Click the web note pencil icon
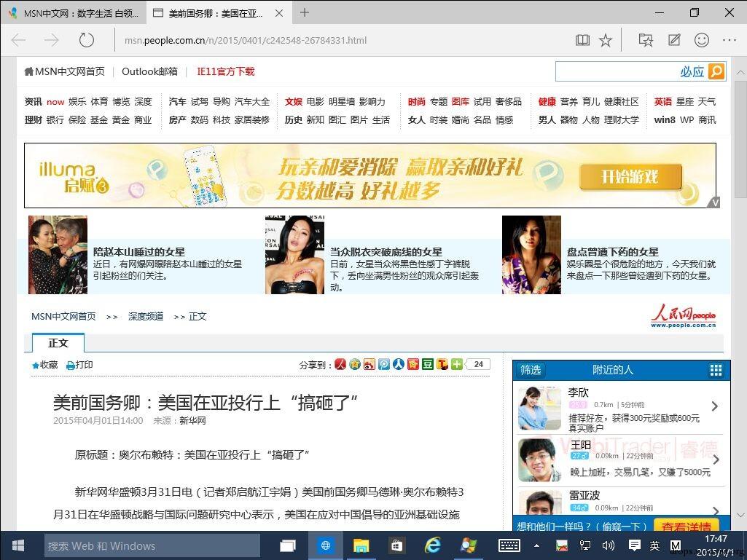The height and width of the screenshot is (560, 747). coord(674,41)
